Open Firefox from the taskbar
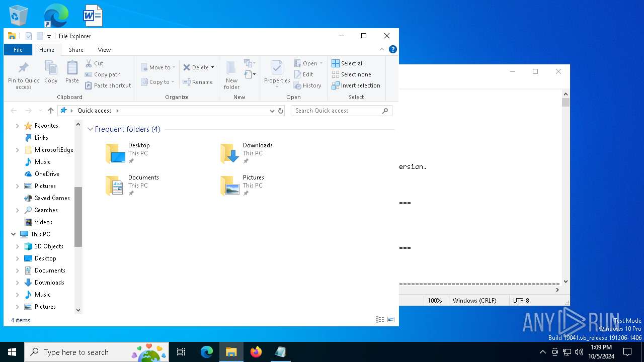The height and width of the screenshot is (362, 644). [256, 352]
